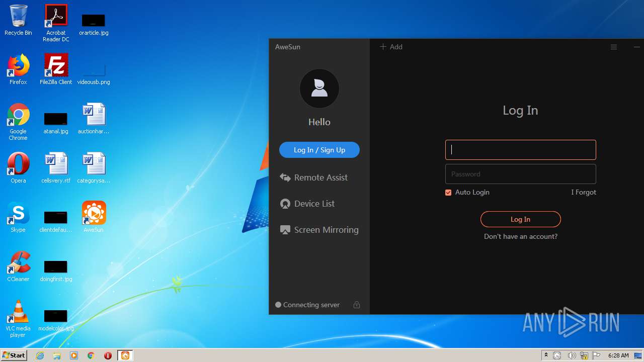Click the 6:28 AM taskbar clock
Viewport: 644px width, 362px height.
[618, 355]
